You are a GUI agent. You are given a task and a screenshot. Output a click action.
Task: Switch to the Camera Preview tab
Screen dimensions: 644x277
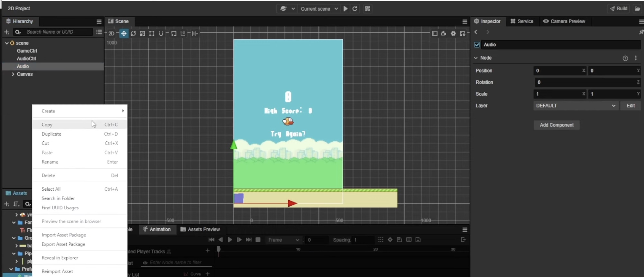pos(564,21)
